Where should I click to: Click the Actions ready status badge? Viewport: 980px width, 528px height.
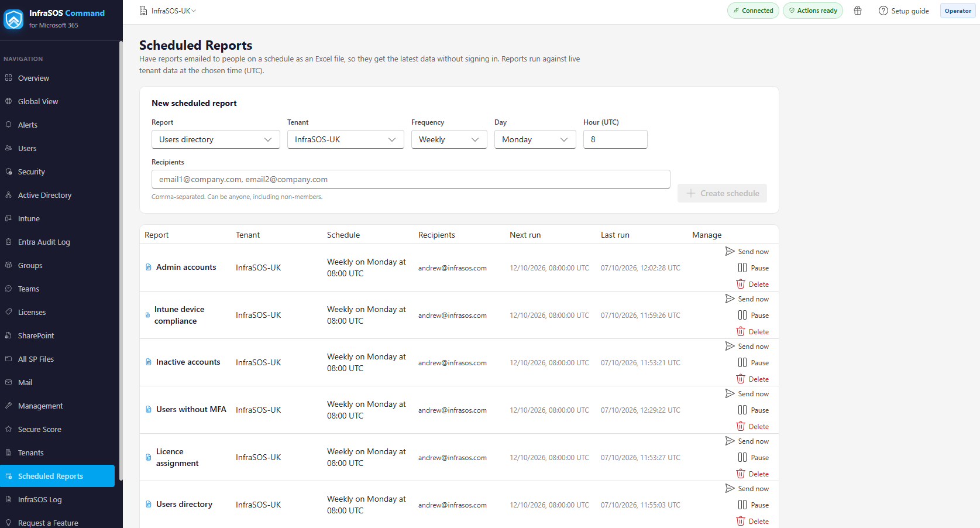click(x=813, y=11)
